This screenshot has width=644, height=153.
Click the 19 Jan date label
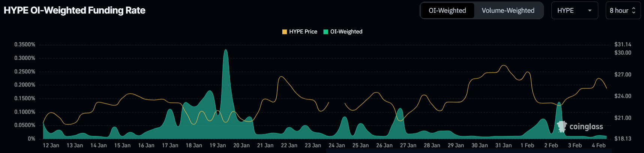[x=218, y=145]
